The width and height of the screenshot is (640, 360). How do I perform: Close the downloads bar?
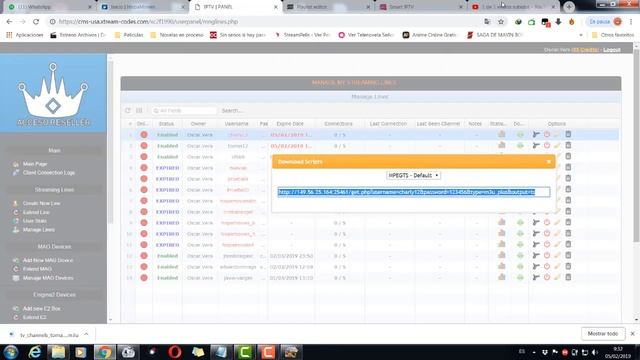[633, 334]
